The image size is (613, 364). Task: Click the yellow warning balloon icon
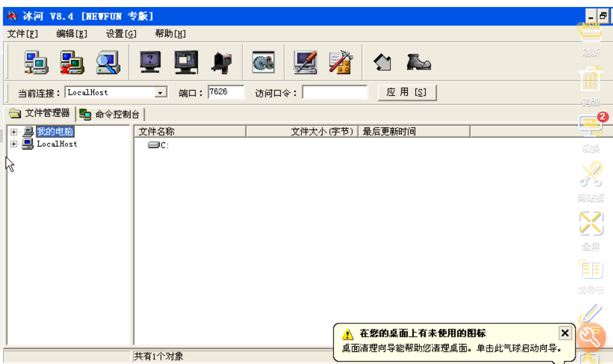pos(348,334)
